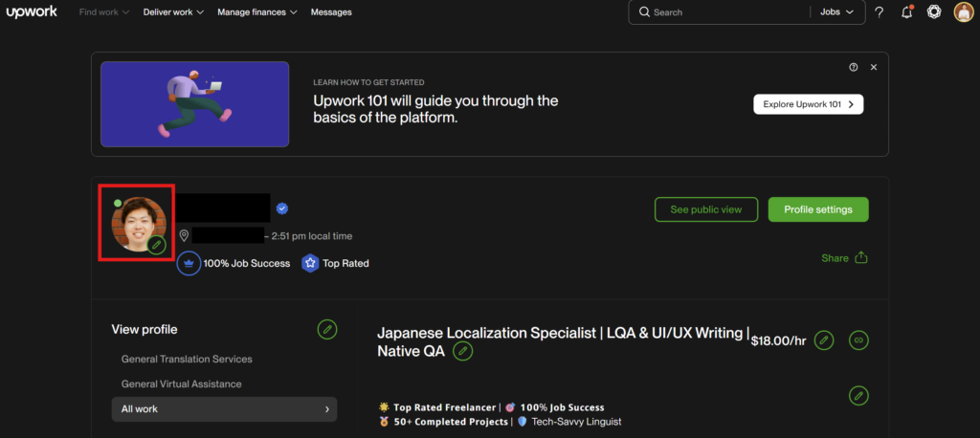Screen dimensions: 980x438
Task: Edit the profile overview description
Action: [x=858, y=395]
